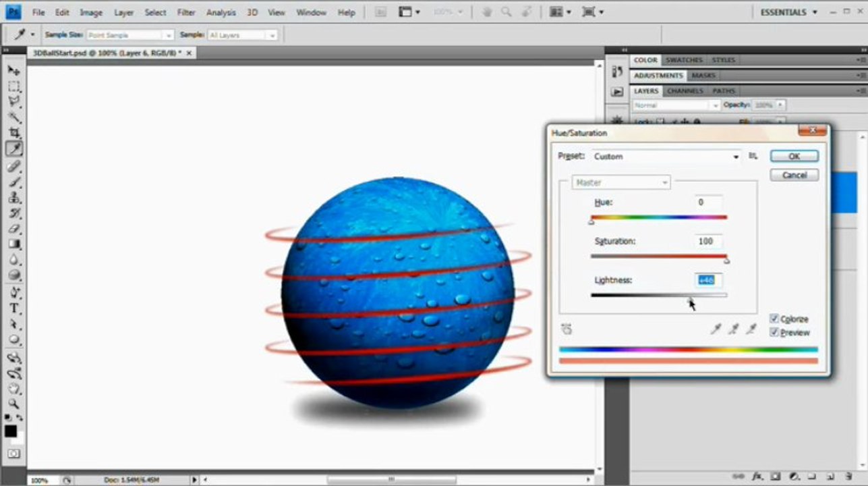The width and height of the screenshot is (868, 486).
Task: Select the Crop tool
Action: tap(13, 133)
